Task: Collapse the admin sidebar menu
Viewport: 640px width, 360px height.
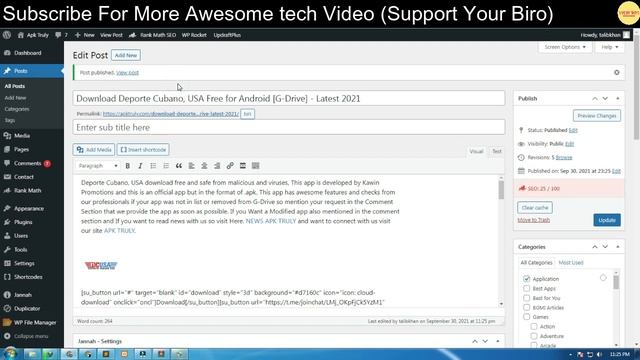Action: coord(32,336)
